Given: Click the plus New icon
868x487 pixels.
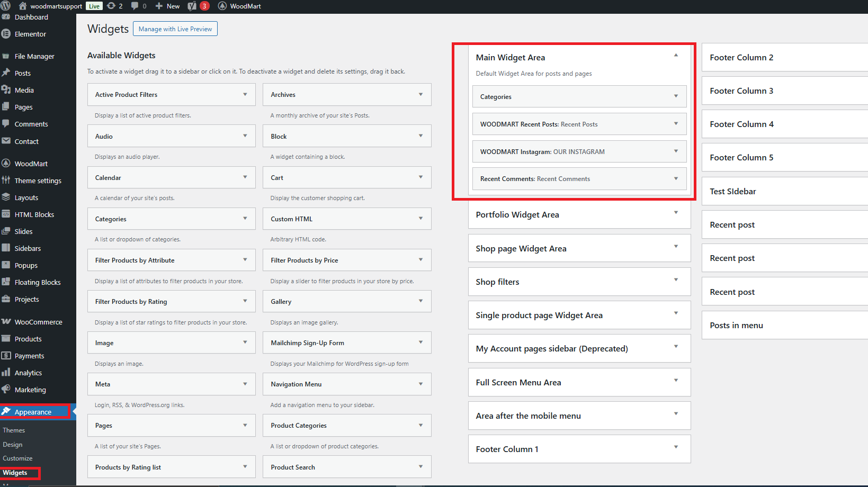Looking at the screenshot, I should (159, 6).
